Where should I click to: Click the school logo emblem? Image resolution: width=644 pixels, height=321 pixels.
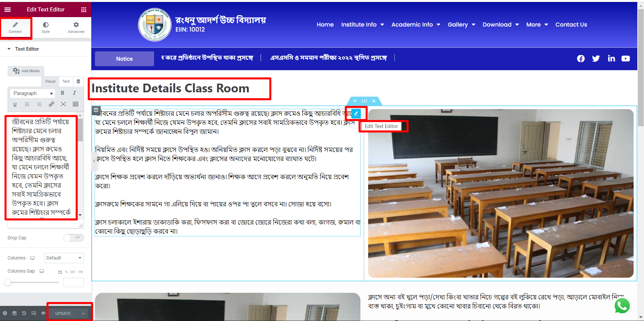click(x=155, y=25)
